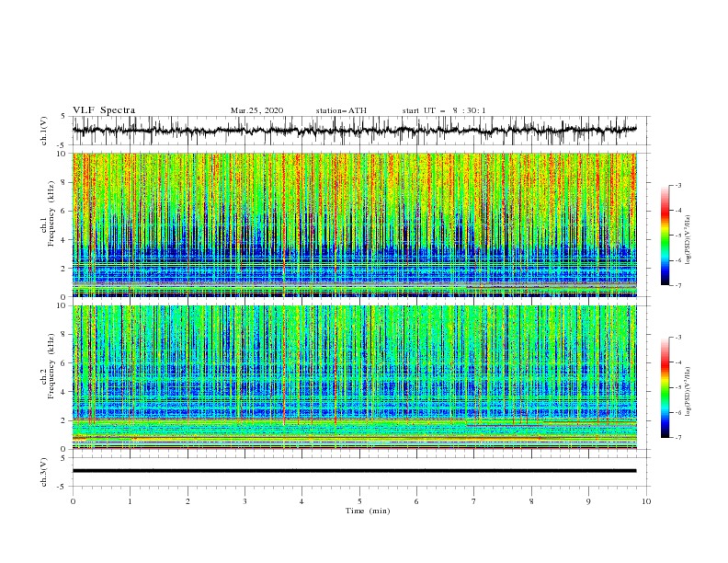
Task: Click the 'ch.1(V)' waveform axis label
Action: pos(44,131)
